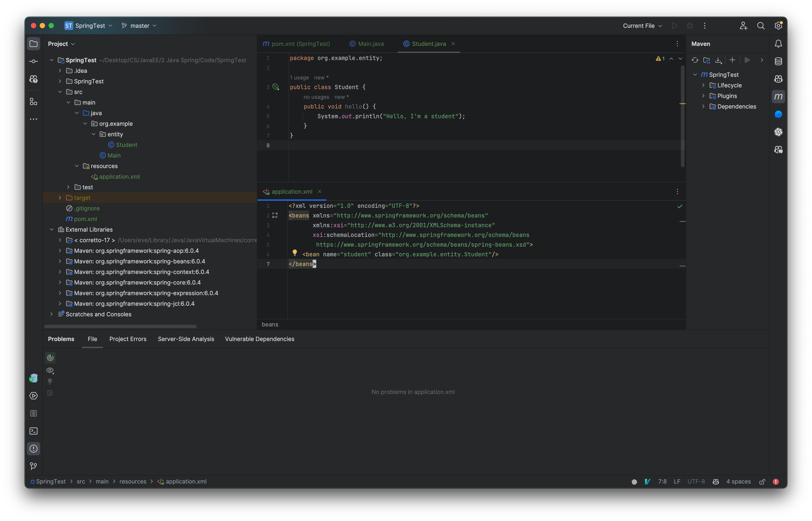Screen dimensions: 812x521
Task: Debug the current file
Action: [x=690, y=26]
